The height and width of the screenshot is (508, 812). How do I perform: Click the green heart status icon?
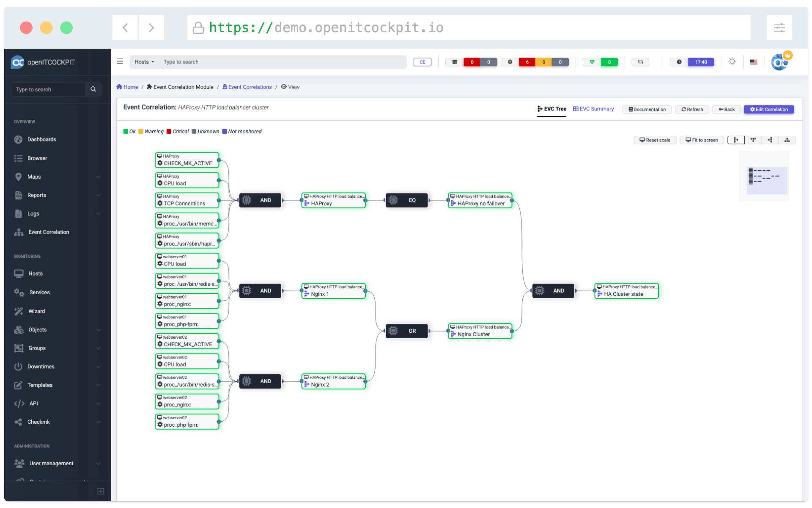click(592, 62)
